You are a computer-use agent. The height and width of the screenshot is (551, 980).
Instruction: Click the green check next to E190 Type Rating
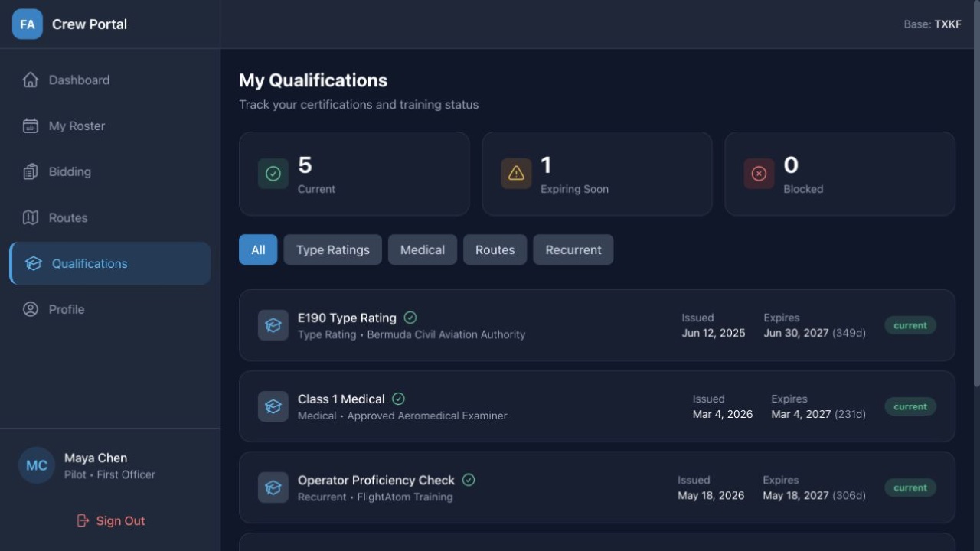(x=410, y=318)
